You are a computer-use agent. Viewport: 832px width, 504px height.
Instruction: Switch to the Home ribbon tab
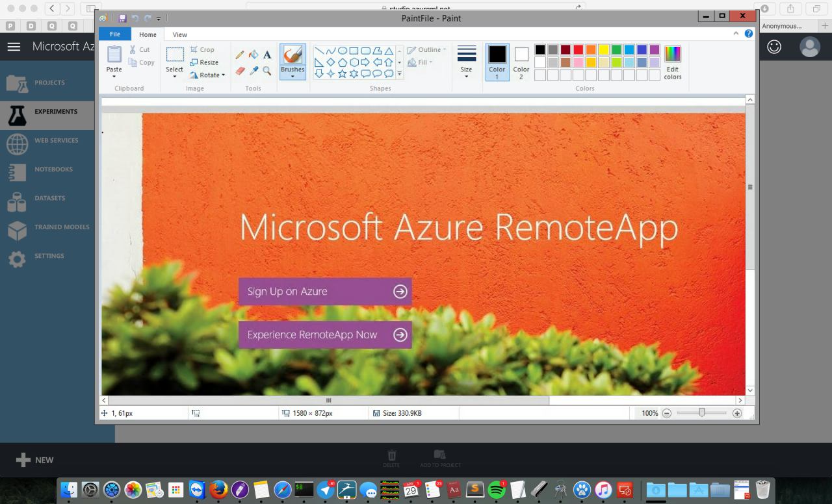[148, 34]
